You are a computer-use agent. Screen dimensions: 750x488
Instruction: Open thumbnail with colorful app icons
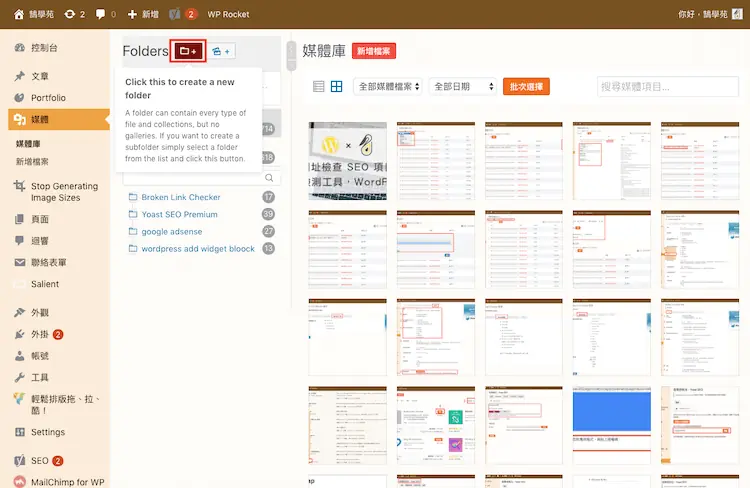[x=436, y=425]
